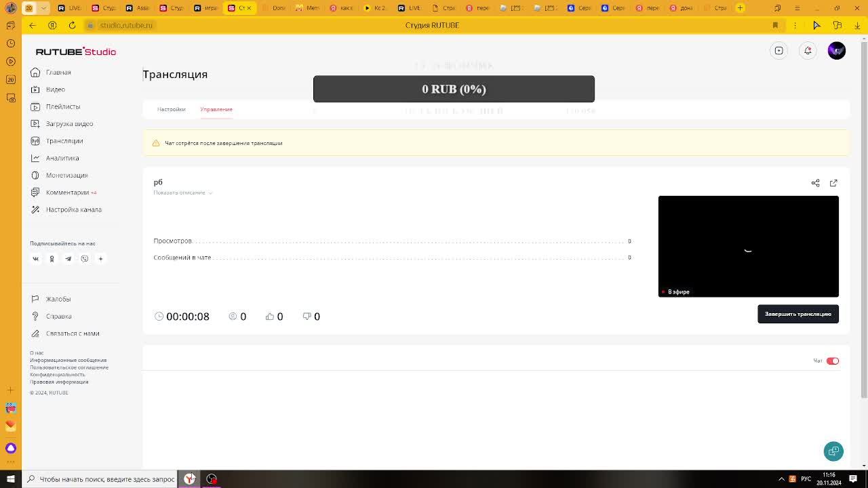This screenshot has width=868, height=488.
Task: Click the browser back arrow
Action: click(32, 25)
